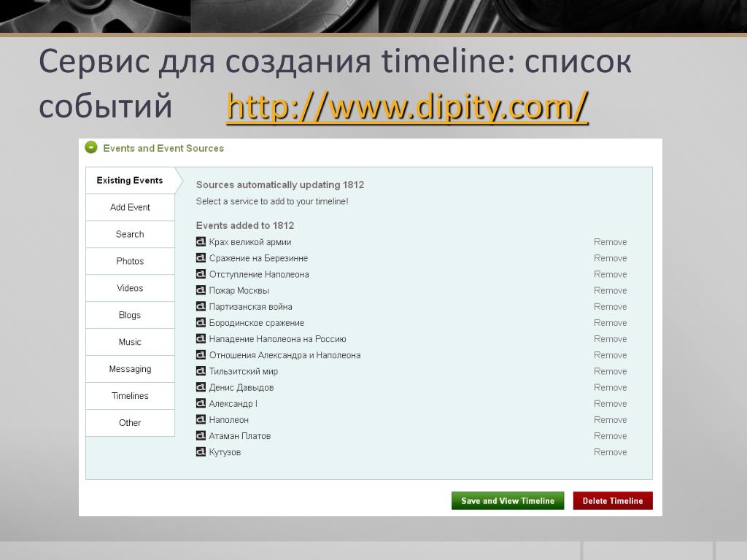Click the Delete Timeline button
The height and width of the screenshot is (560, 747).
coord(613,500)
